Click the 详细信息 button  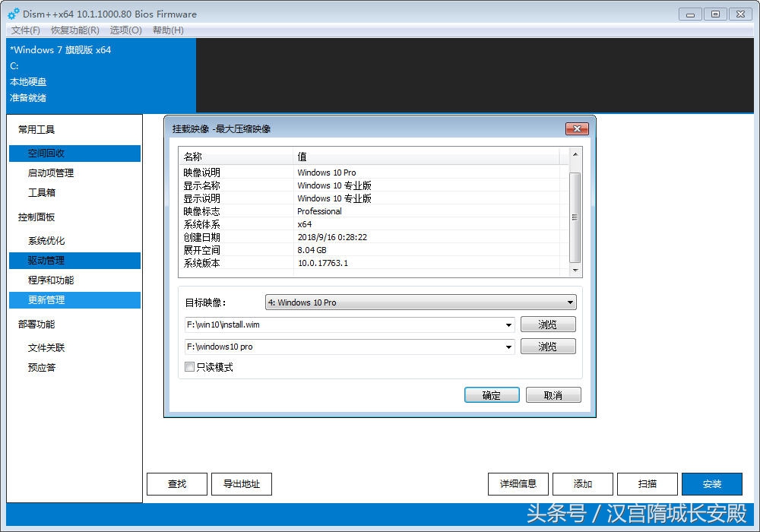click(x=518, y=484)
